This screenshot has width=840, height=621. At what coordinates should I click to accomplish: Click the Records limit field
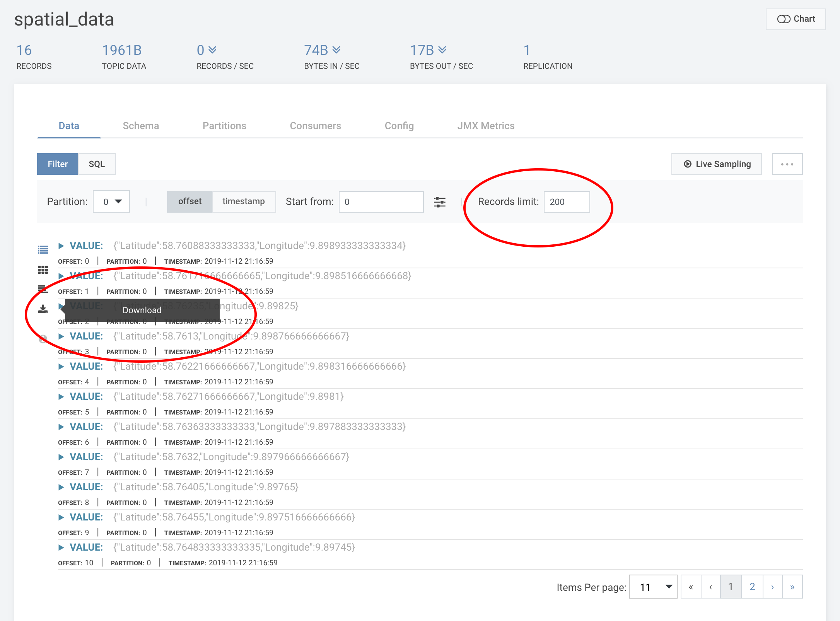coord(567,202)
